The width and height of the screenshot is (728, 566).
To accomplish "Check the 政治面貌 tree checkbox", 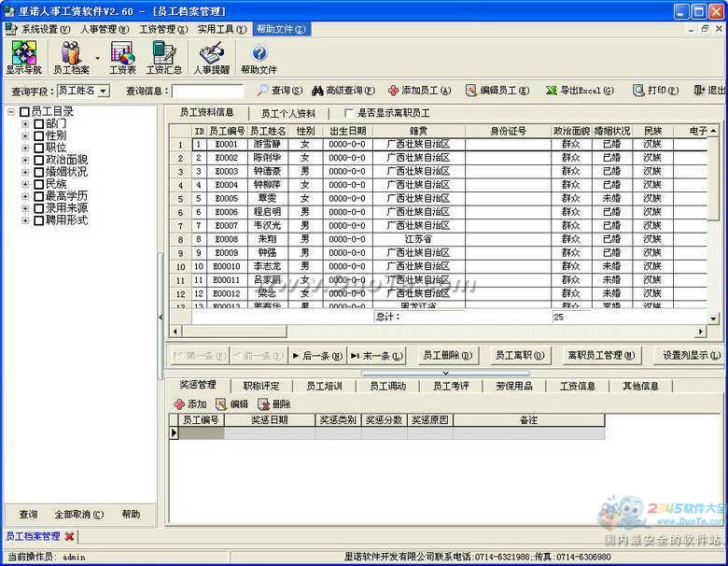I will [x=39, y=161].
